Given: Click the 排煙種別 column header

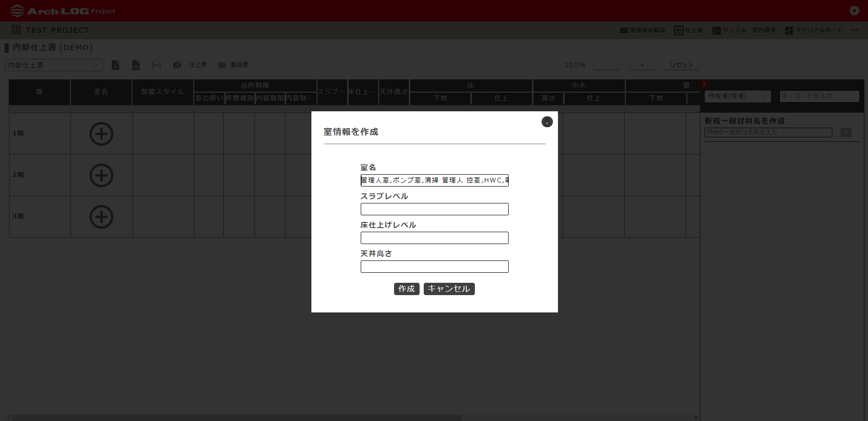Looking at the screenshot, I should click(240, 98).
